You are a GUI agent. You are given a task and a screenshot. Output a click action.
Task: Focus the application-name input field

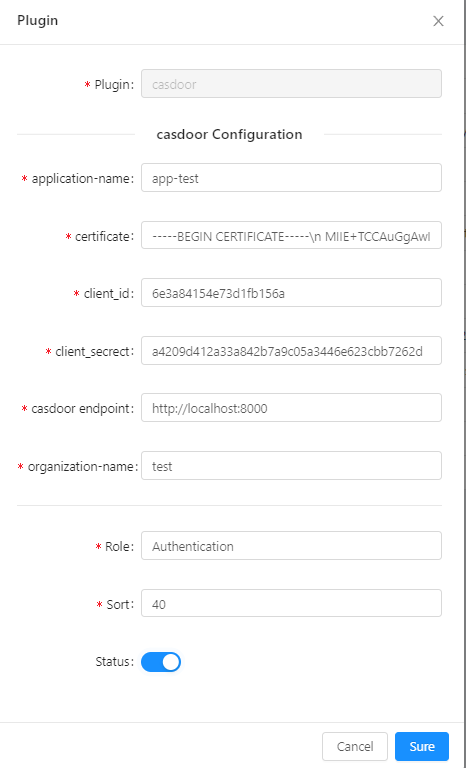click(291, 178)
